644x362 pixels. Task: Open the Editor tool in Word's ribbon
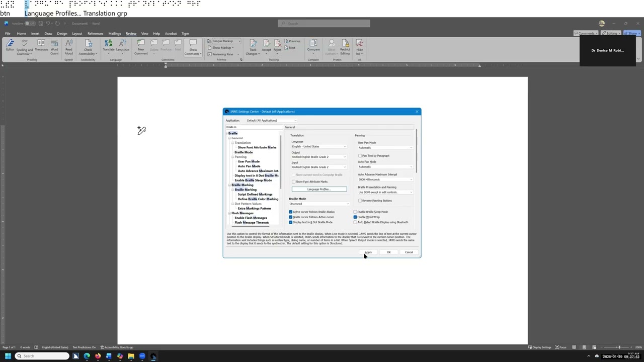[10, 46]
